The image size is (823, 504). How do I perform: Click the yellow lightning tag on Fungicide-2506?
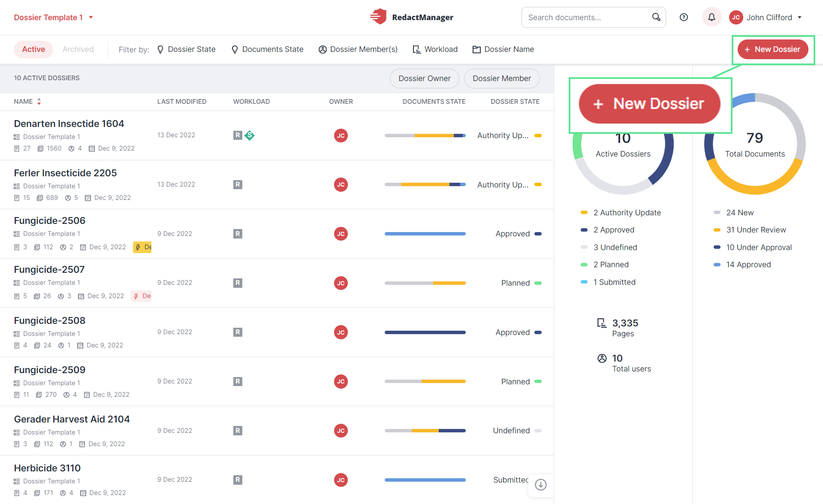[142, 247]
